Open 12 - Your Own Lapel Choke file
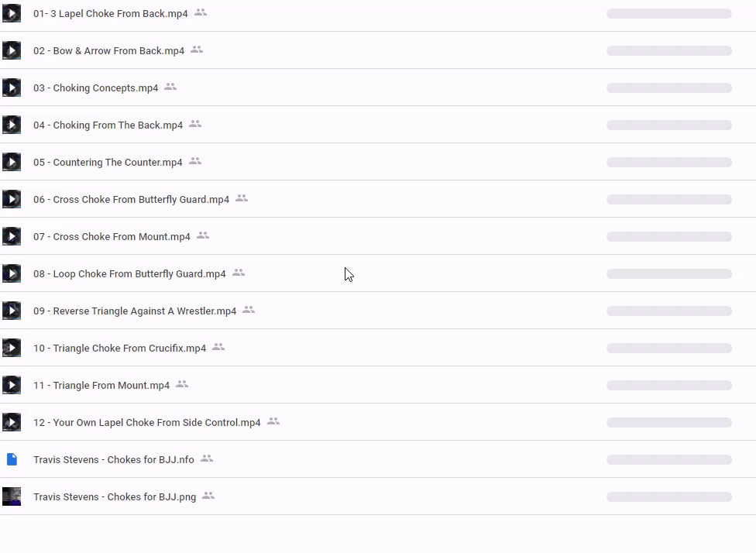This screenshot has width=756, height=553. pos(146,422)
